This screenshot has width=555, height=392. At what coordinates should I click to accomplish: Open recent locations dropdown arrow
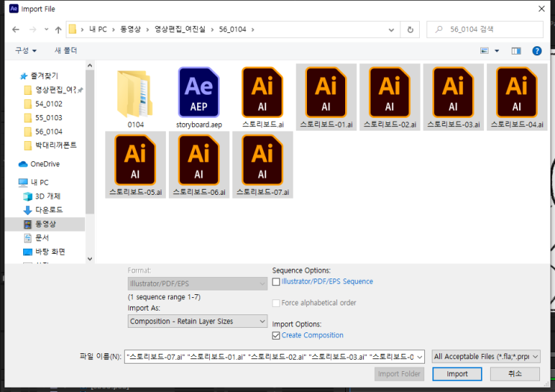coord(46,29)
